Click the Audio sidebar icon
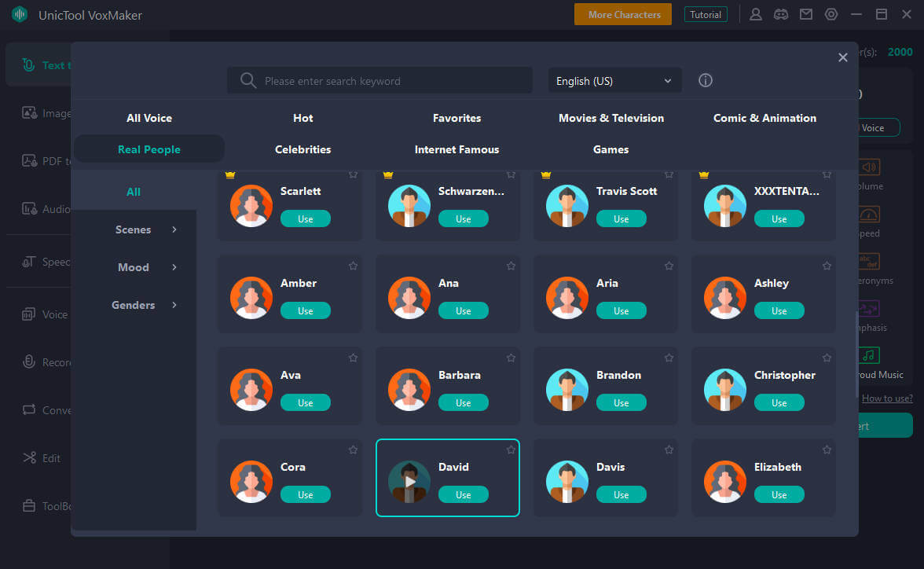 30,208
